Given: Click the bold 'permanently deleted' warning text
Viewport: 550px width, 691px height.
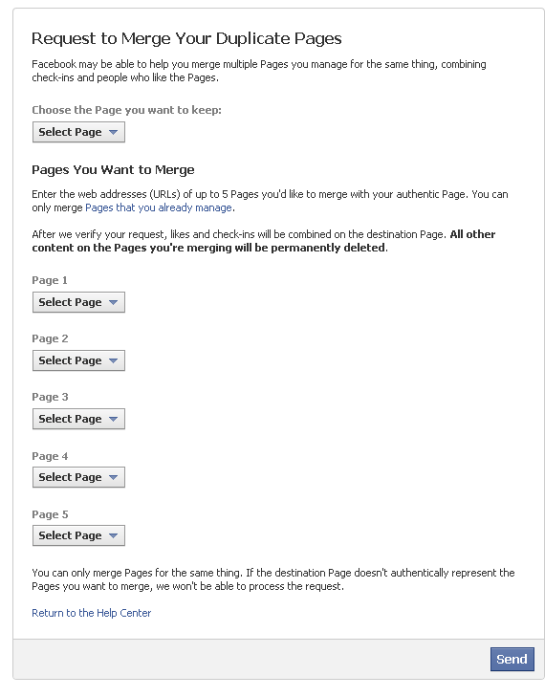Looking at the screenshot, I should click(328, 248).
